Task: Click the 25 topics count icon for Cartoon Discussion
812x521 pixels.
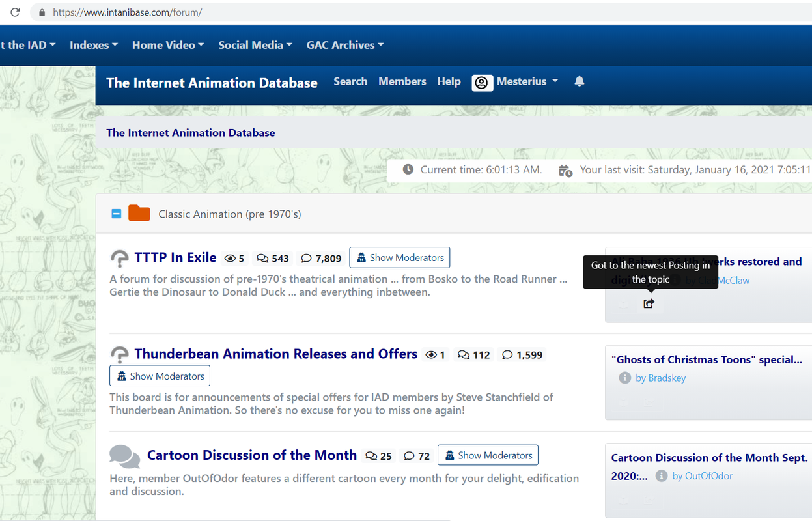Action: pyautogui.click(x=371, y=456)
